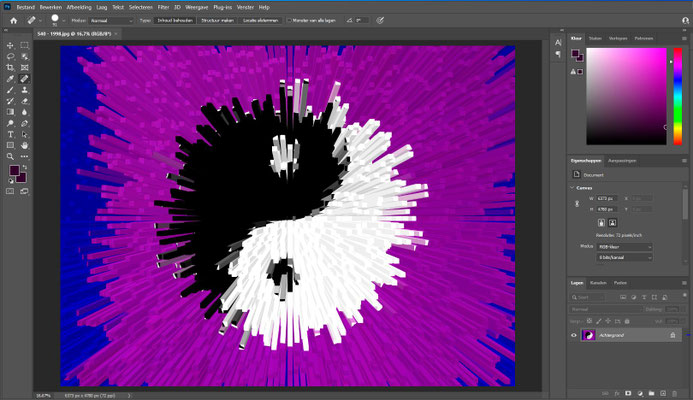The width and height of the screenshot is (693, 400).
Task: Select the Move tool
Action: [x=10, y=45]
